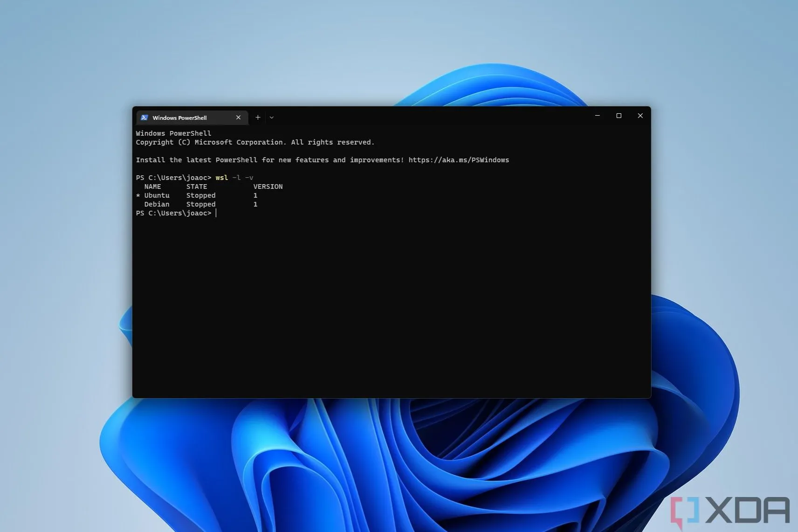Open the https://aka.ms/PSWindows link
The image size is (798, 532).
click(x=459, y=160)
